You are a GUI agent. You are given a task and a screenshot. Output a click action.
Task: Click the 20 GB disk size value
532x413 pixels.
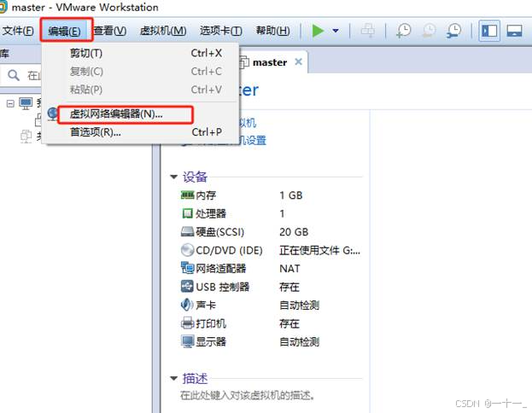[x=294, y=232]
